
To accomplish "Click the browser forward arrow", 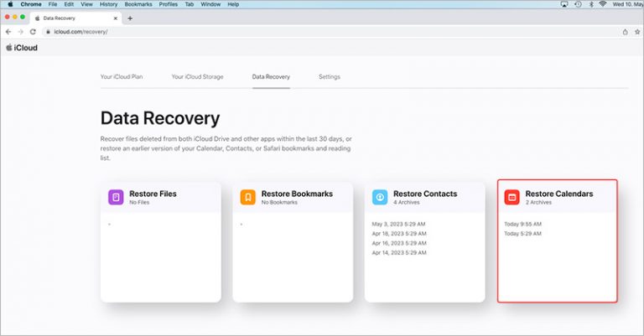I will point(20,32).
